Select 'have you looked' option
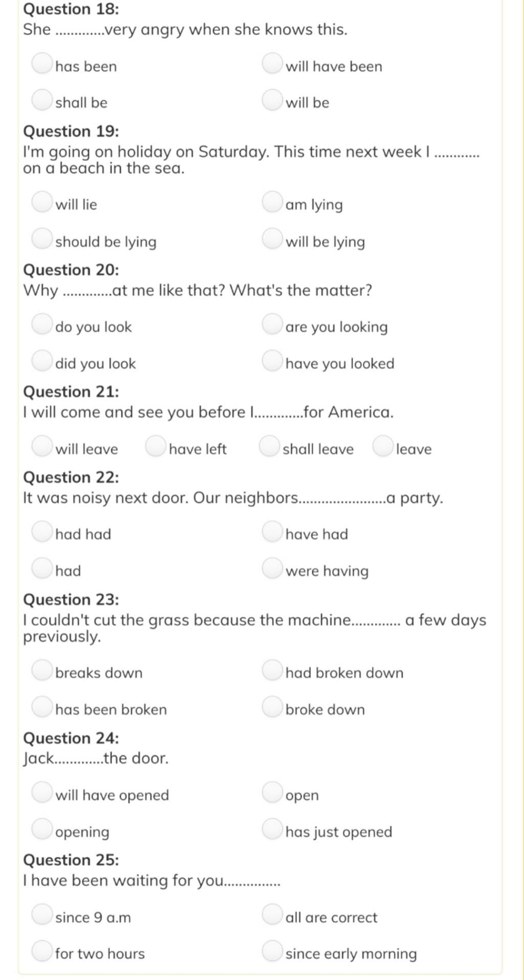The image size is (524, 980). pyautogui.click(x=272, y=360)
